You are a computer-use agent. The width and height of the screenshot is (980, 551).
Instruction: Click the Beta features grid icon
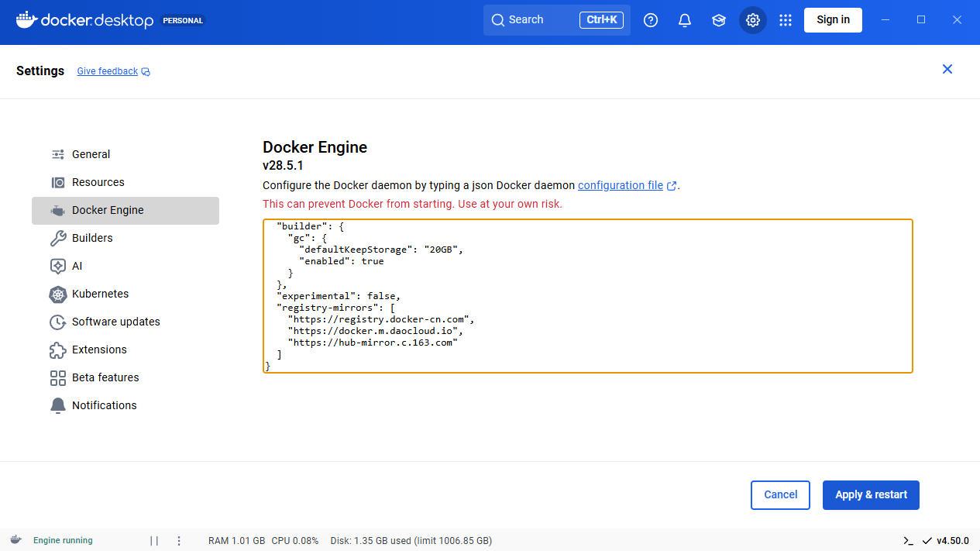(x=58, y=377)
